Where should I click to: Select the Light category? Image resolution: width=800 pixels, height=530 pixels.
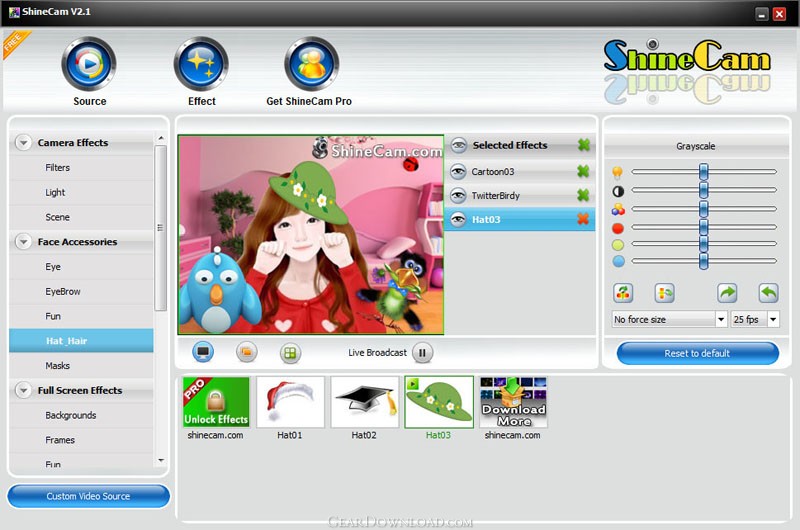81,192
